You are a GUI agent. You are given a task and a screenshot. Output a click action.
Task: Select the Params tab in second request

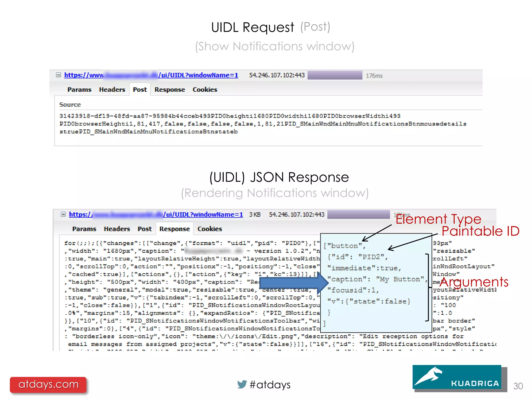tap(84, 229)
